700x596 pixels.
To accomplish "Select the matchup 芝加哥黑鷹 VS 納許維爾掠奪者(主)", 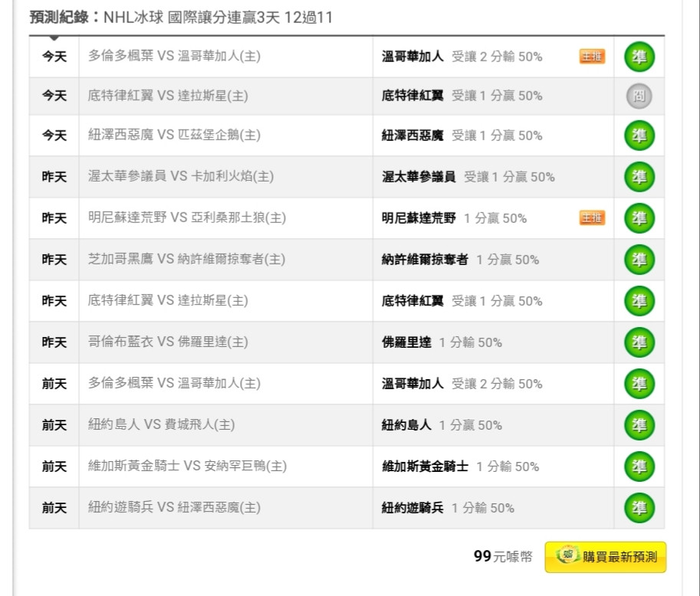I will pyautogui.click(x=186, y=259).
